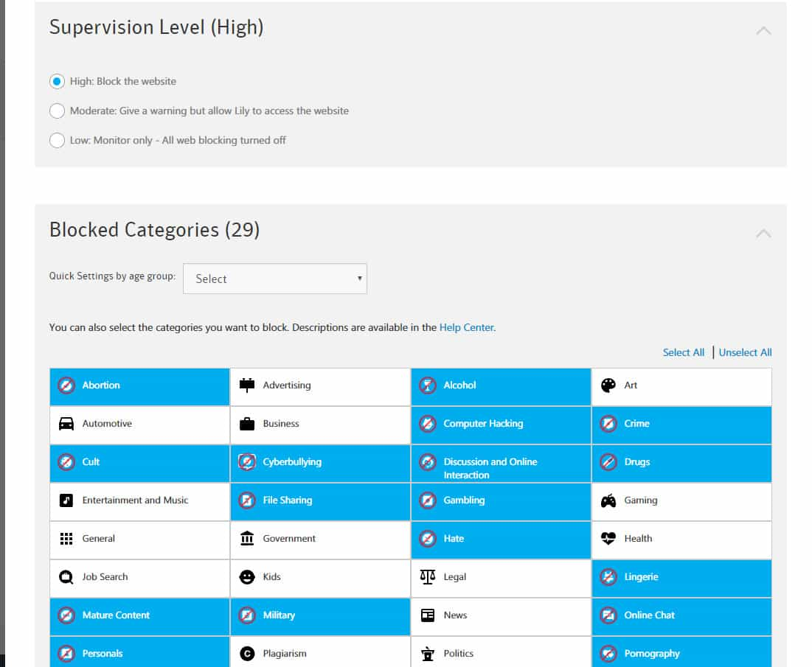Click the Business briefcase icon

coord(247,423)
